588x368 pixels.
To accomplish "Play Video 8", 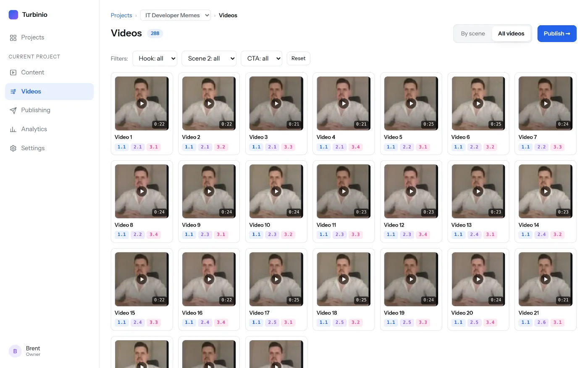I will coord(142,191).
